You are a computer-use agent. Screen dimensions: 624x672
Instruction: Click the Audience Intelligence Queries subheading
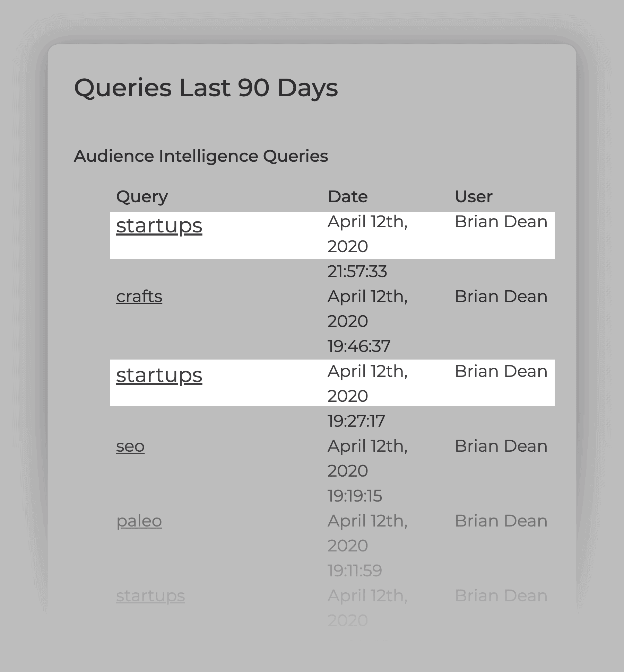(x=201, y=156)
